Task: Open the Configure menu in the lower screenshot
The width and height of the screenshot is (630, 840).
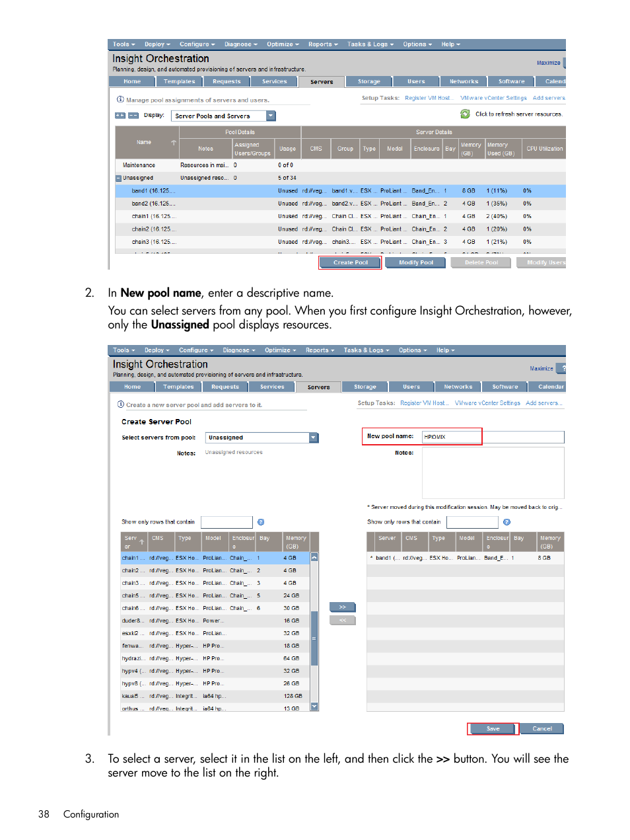Action: pyautogui.click(x=196, y=350)
